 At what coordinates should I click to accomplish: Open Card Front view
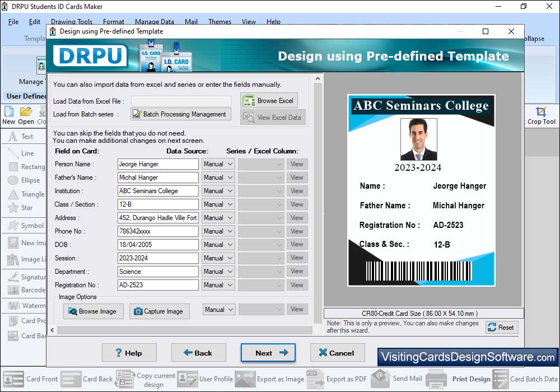pos(30,379)
